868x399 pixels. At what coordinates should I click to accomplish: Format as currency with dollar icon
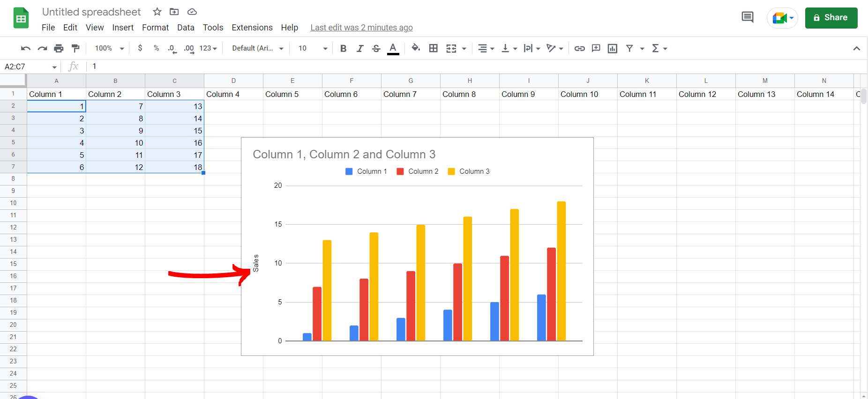pos(140,48)
